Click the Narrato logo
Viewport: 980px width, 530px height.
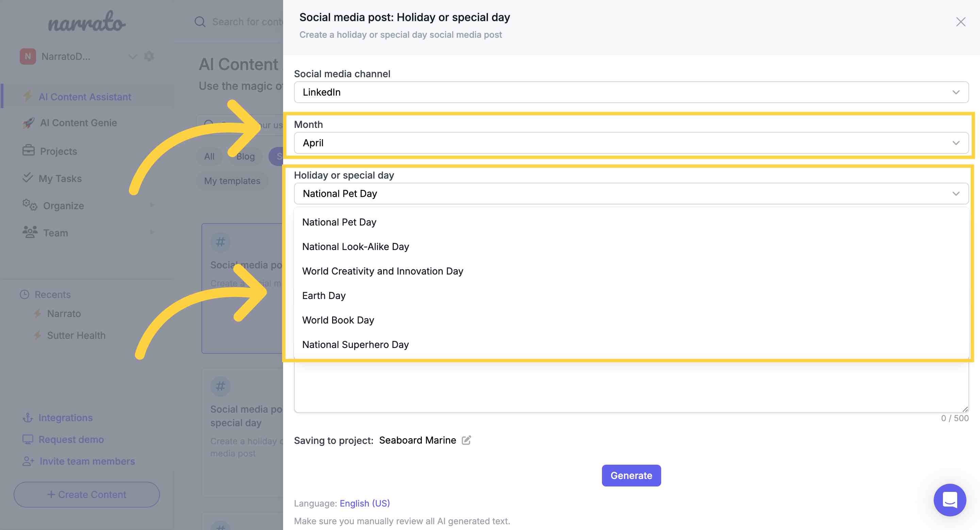click(87, 22)
